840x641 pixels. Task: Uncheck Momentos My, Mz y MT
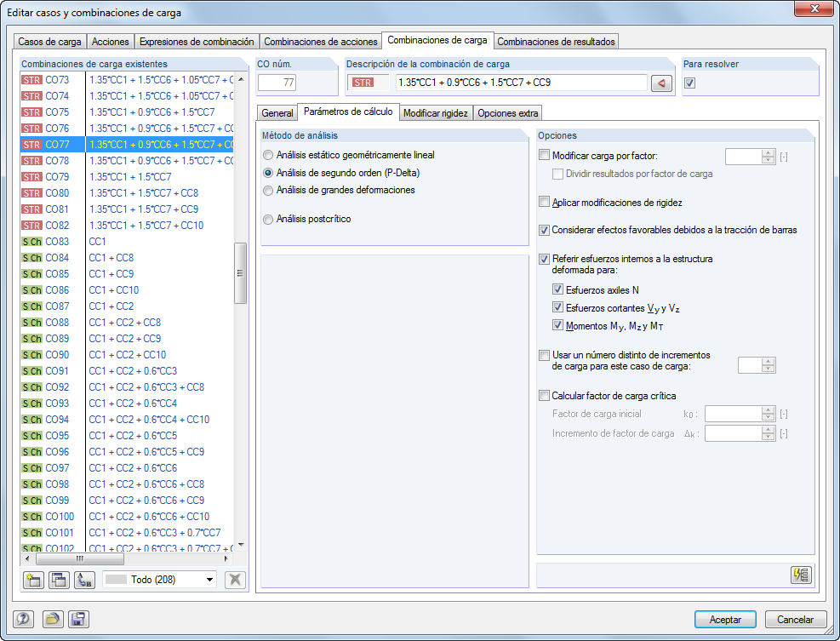[x=557, y=325]
